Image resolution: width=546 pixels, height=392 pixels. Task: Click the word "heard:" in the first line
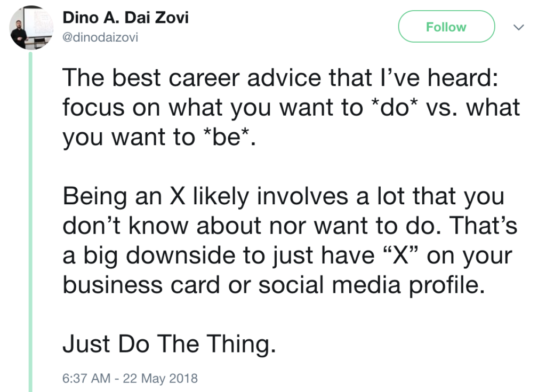click(463, 77)
